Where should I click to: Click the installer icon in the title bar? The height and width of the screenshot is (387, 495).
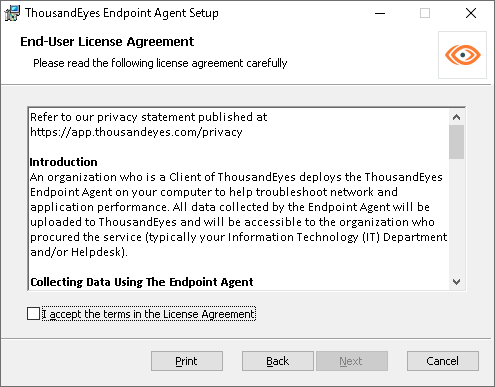tap(12, 13)
